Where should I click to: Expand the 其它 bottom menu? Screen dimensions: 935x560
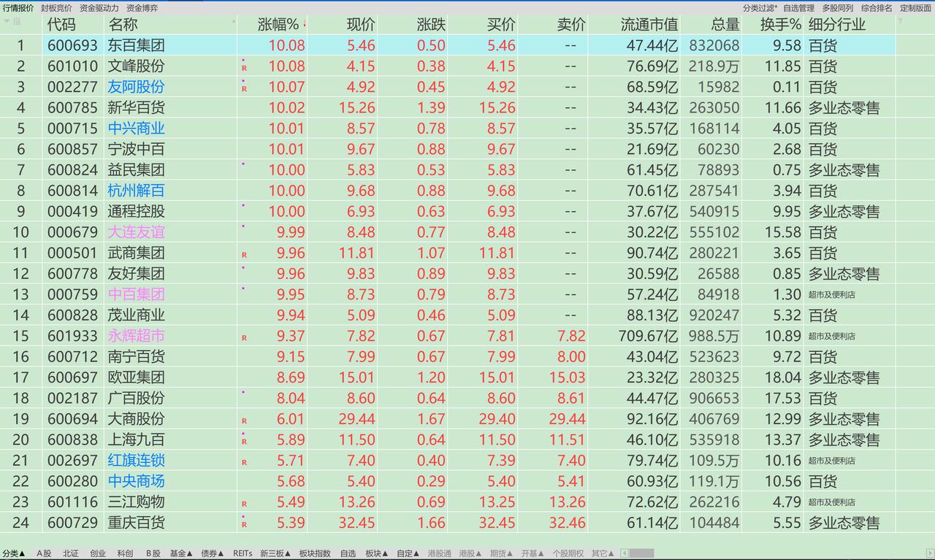[x=603, y=553]
